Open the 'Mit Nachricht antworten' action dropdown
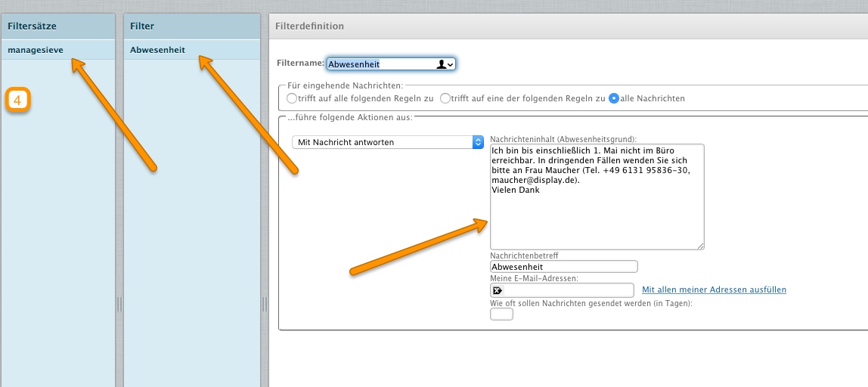 coord(388,142)
